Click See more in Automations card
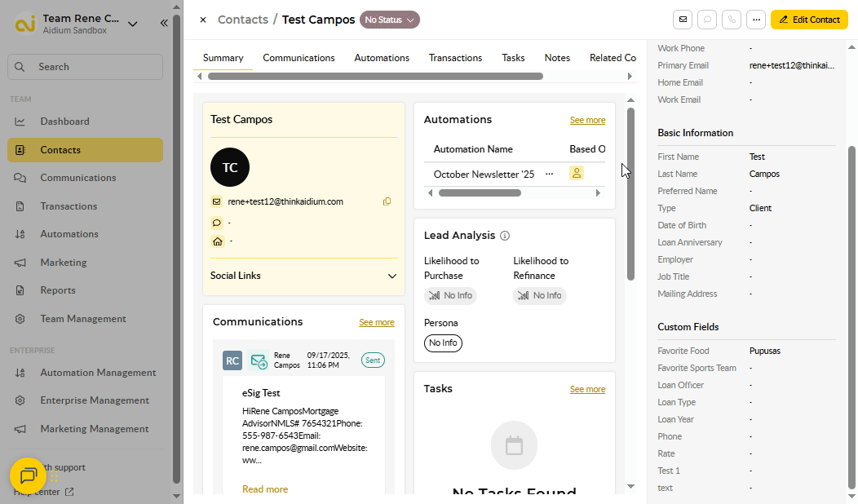 pos(587,120)
